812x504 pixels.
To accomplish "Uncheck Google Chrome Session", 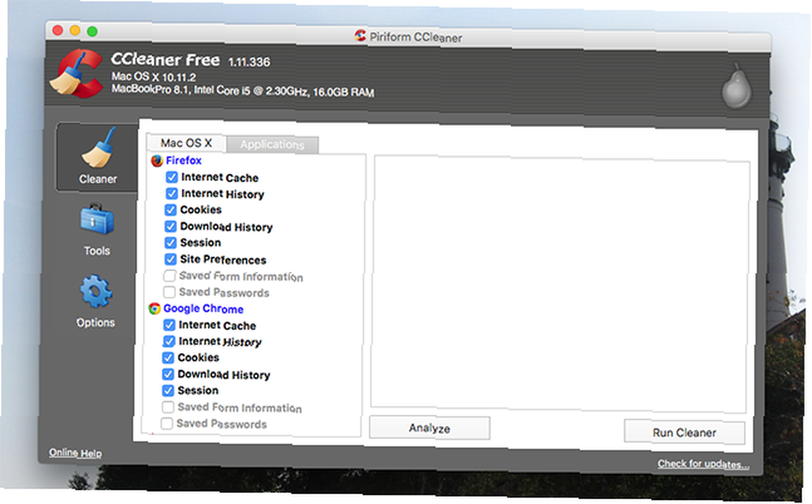I will coord(168,390).
